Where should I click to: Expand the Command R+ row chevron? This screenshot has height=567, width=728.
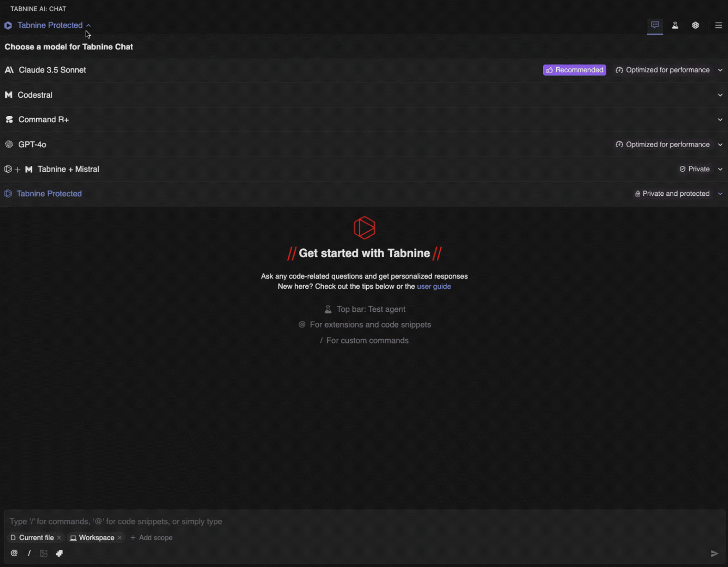point(720,120)
